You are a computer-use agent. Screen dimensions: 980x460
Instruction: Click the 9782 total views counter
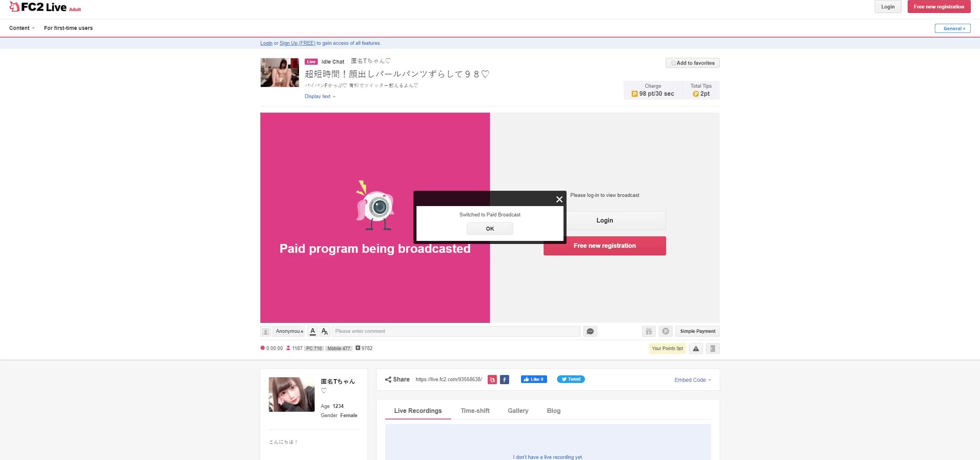coord(364,348)
